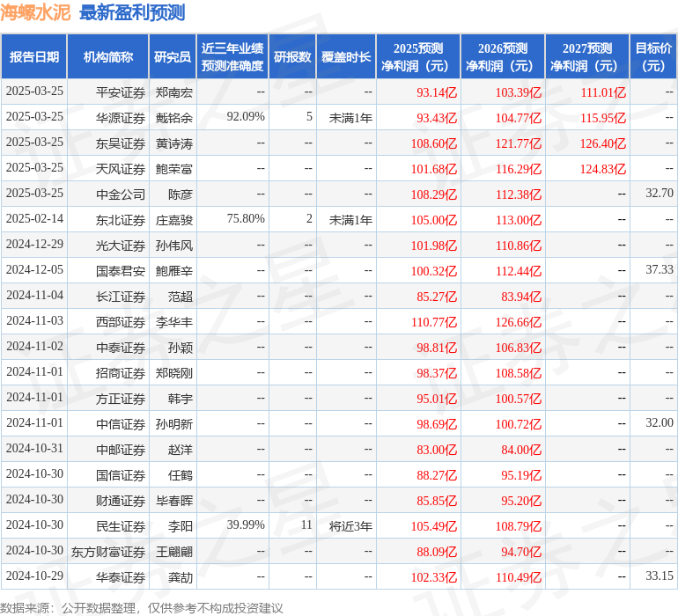Click target price 32.70
678x616 pixels.
[x=660, y=194]
